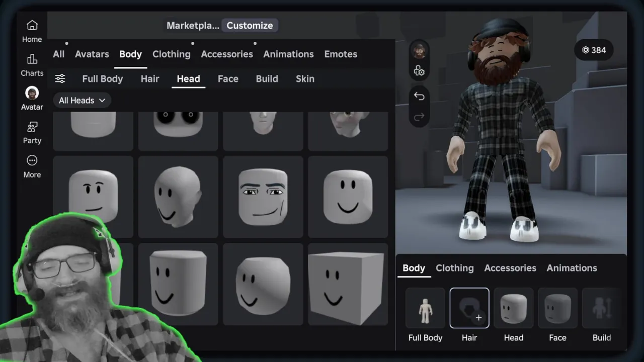Select Full Body subcategory
644x362 pixels.
point(103,78)
